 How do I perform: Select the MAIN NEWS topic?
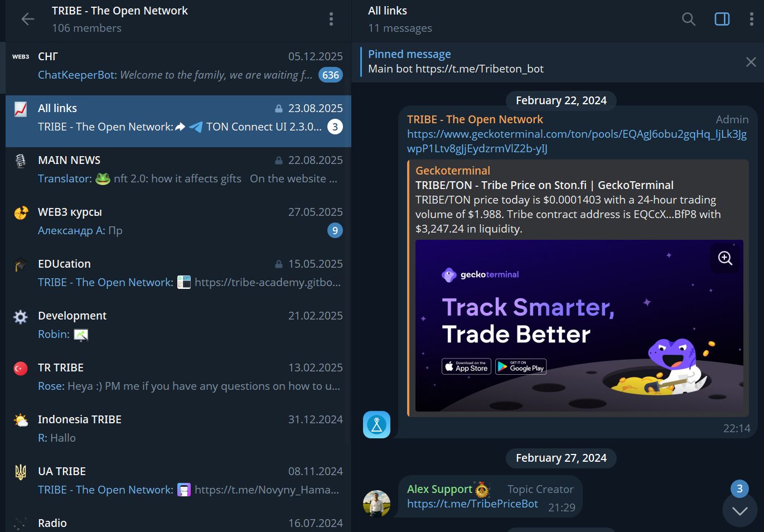click(x=178, y=170)
